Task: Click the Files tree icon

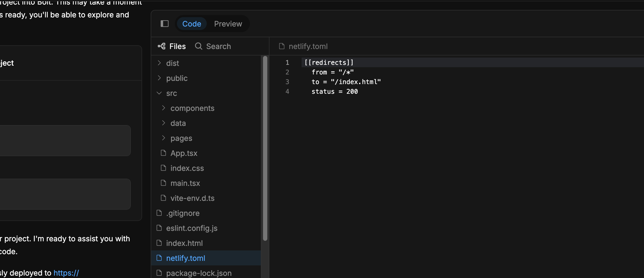Action: (162, 46)
